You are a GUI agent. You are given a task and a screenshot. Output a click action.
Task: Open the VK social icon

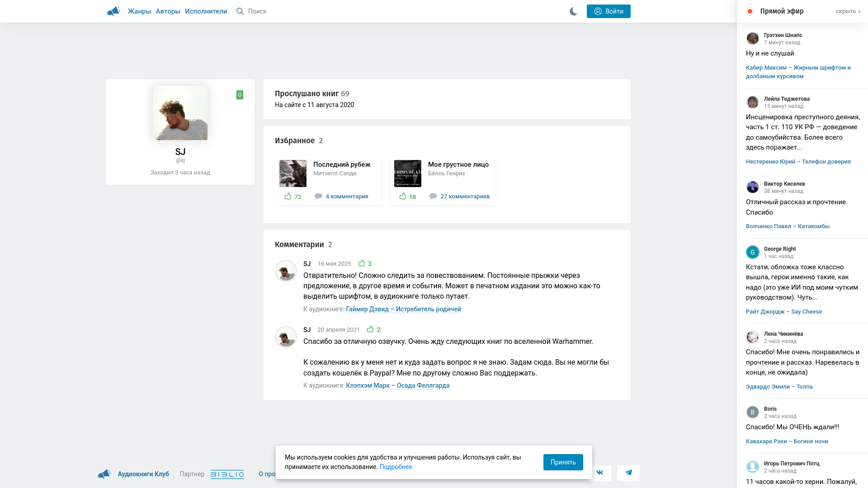point(600,473)
